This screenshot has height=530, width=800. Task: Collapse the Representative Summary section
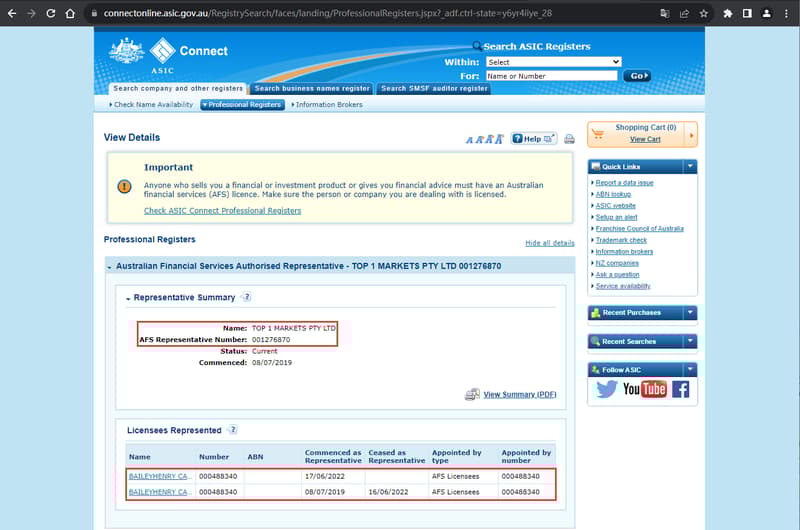tap(128, 298)
